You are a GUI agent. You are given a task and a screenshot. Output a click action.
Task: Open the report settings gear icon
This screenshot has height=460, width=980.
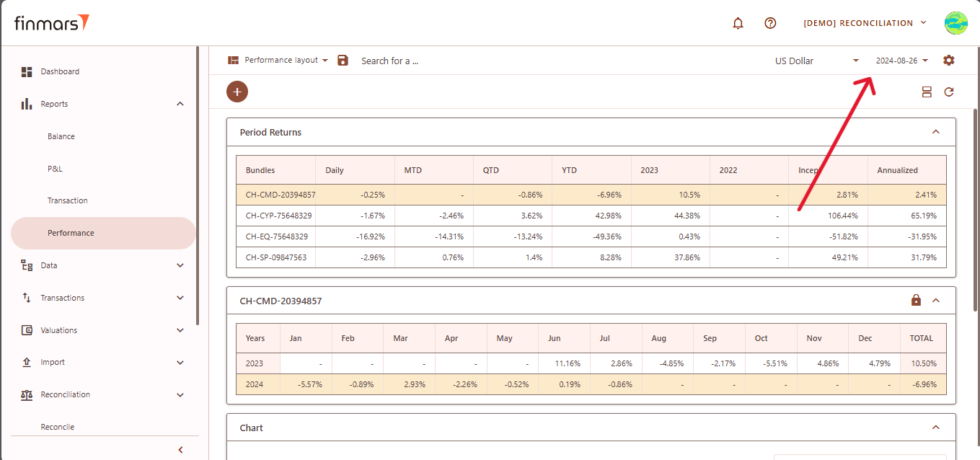(x=948, y=61)
